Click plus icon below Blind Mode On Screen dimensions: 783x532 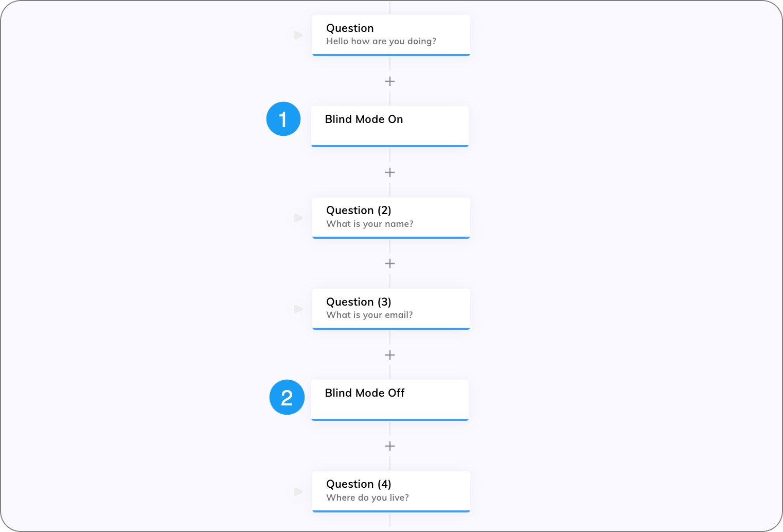(x=390, y=172)
